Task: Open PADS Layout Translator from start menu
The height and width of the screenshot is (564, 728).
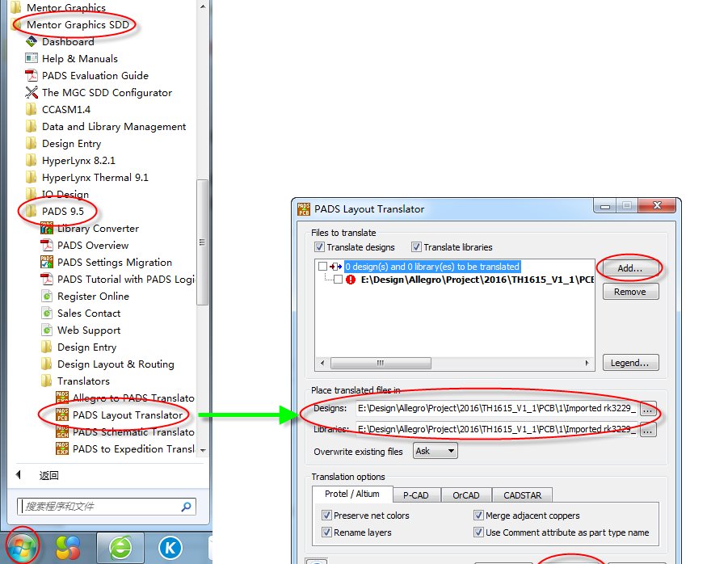Action: tap(127, 415)
